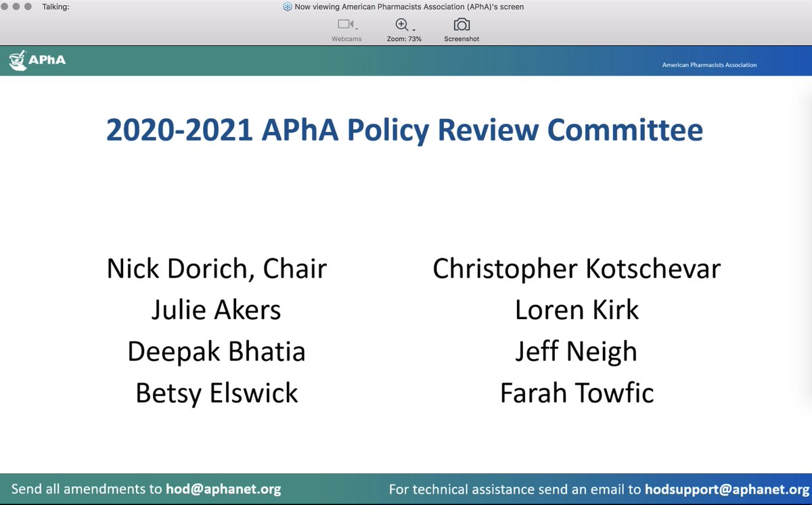812x505 pixels.
Task: Click the magnifying glass above Zoom: 73%
Action: pos(402,24)
